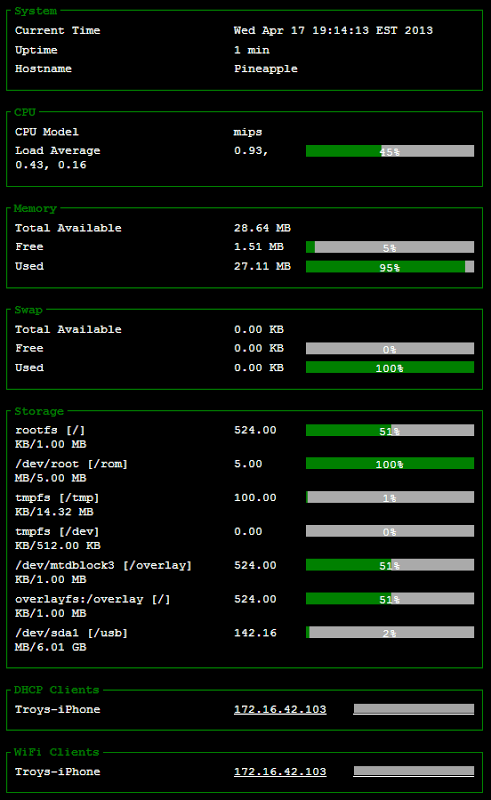Click the CPU load 45% progress bar
491x800 pixels.
(x=390, y=151)
